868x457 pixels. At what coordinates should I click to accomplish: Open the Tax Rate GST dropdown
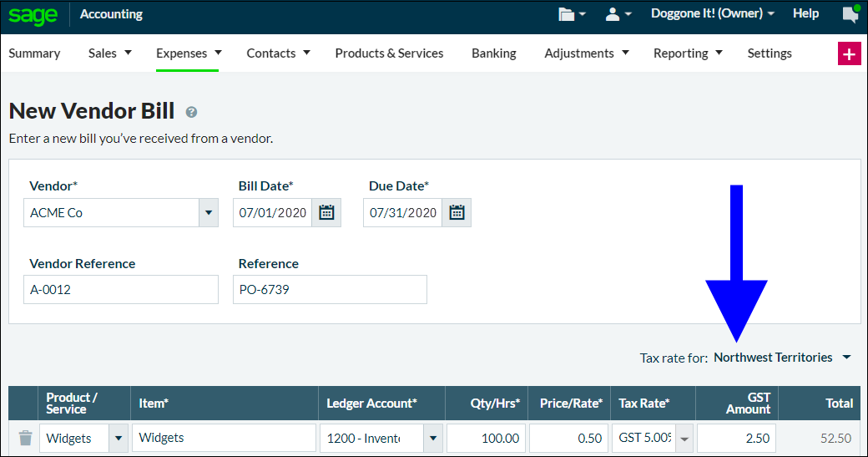click(x=684, y=438)
